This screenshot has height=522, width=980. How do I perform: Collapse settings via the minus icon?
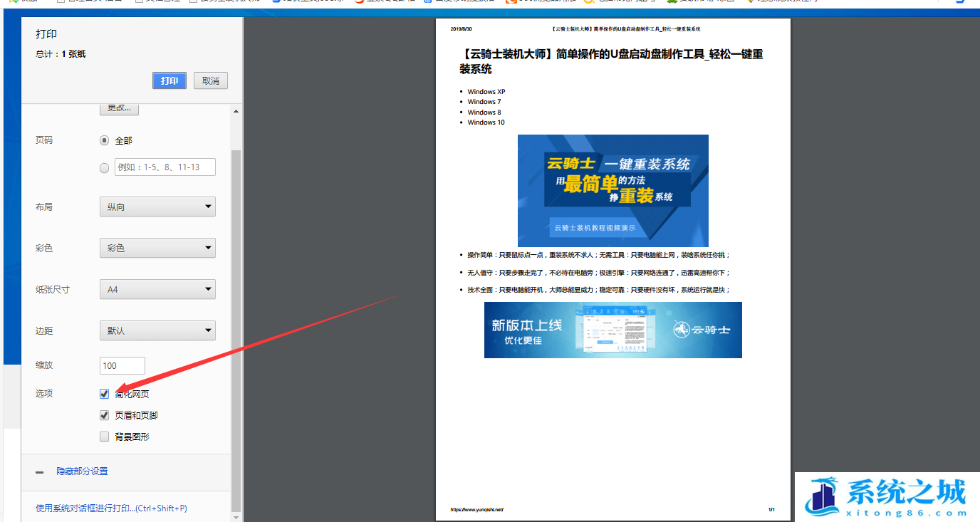click(40, 472)
